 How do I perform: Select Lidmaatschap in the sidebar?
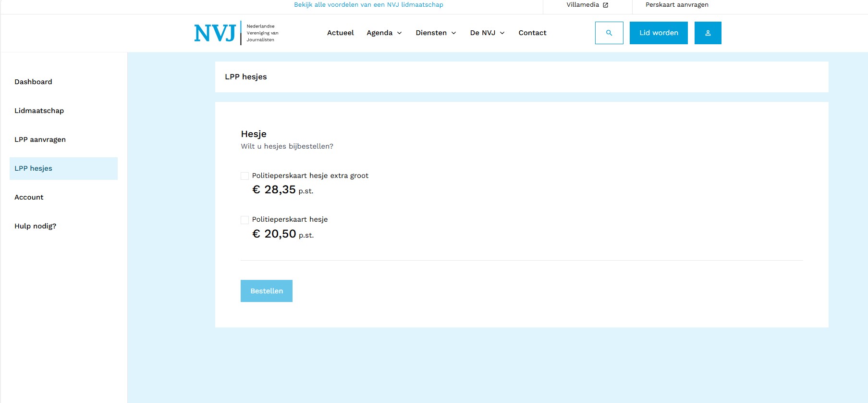63,111
